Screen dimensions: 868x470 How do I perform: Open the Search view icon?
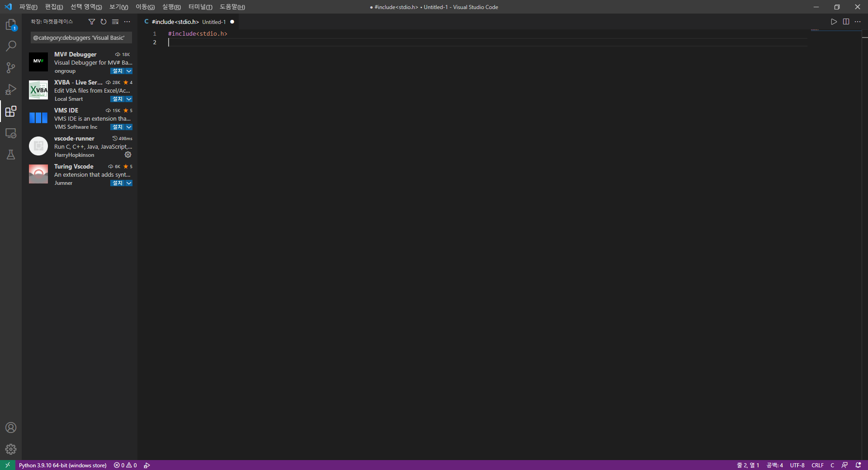tap(11, 46)
